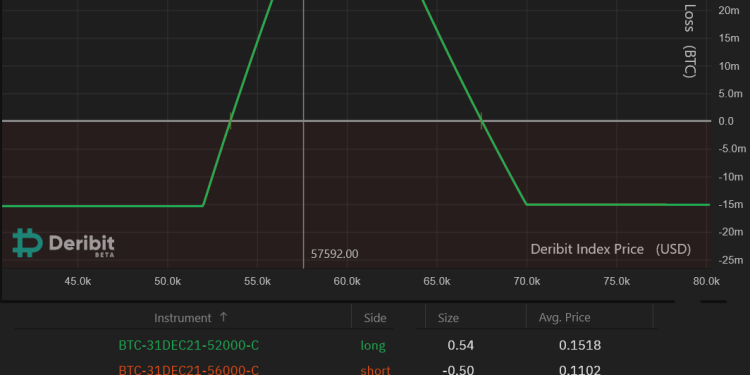Click the 57592.00 index price label
The image size is (750, 375).
tap(334, 254)
